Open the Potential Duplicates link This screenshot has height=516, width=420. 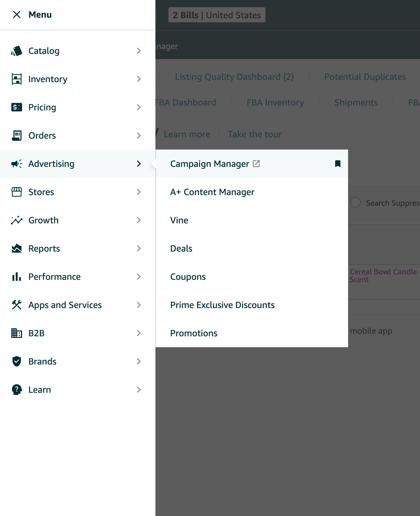(x=365, y=77)
